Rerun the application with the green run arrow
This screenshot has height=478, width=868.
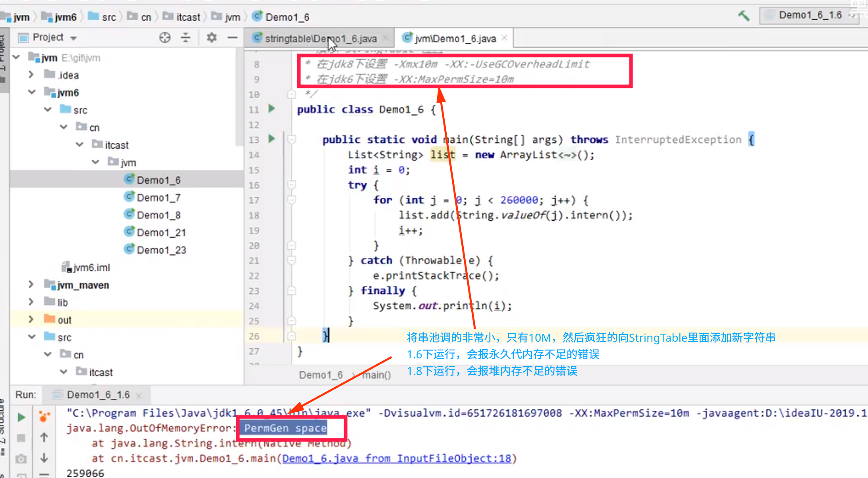21,417
